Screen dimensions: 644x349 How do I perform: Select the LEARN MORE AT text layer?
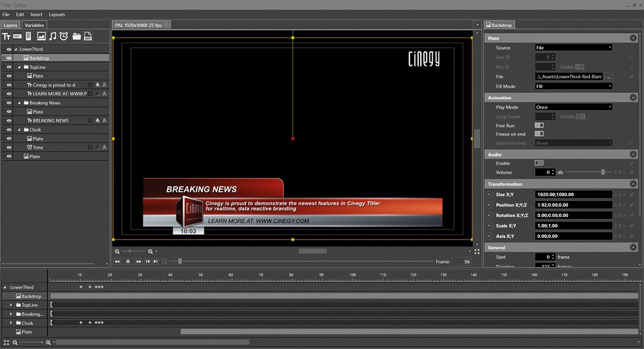point(60,94)
